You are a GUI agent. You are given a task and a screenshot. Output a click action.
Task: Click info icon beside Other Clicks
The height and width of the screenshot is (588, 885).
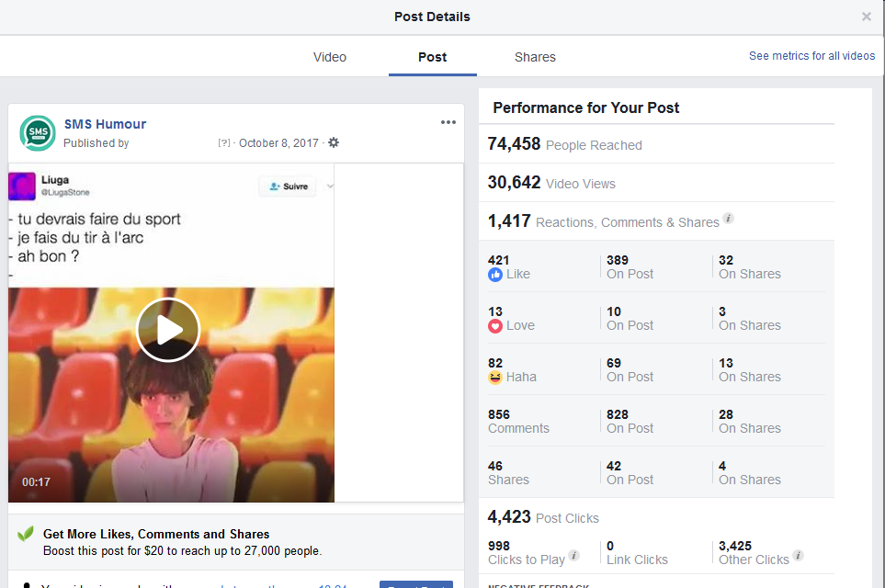(798, 556)
